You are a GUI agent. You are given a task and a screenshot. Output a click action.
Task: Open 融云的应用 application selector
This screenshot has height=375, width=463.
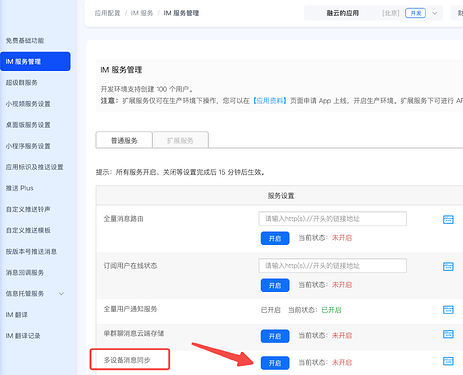343,13
